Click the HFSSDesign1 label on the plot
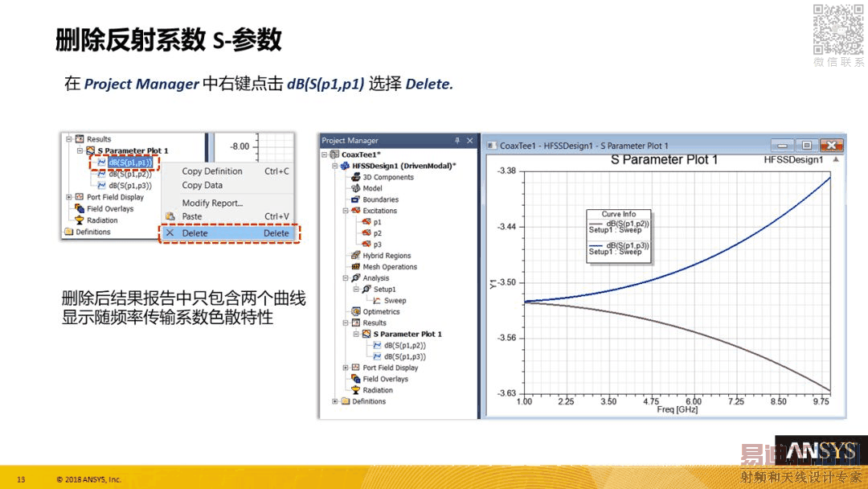The height and width of the screenshot is (489, 868). (x=793, y=159)
